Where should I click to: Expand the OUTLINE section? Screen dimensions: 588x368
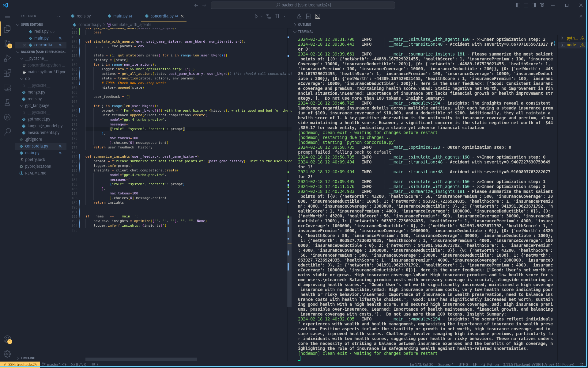[304, 25]
